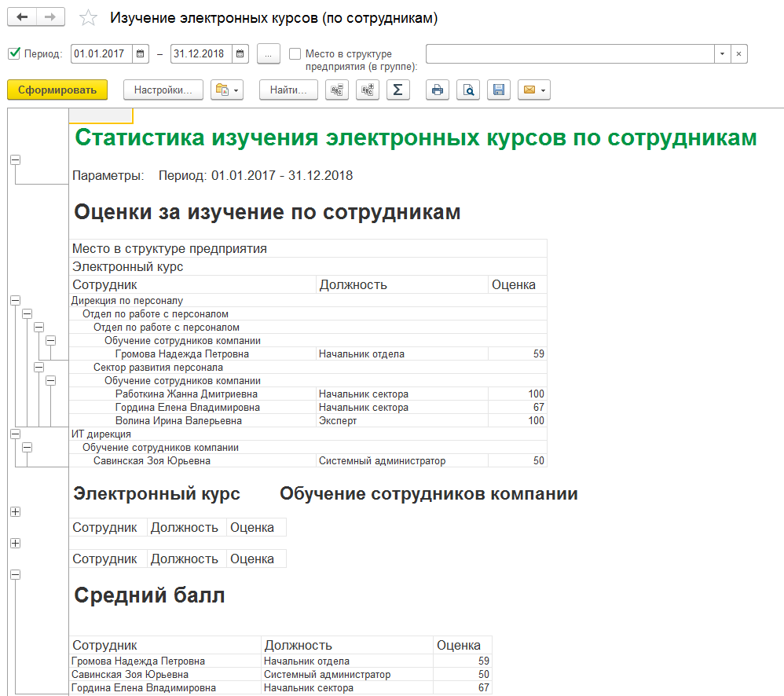Collapse the Средний балл section
Viewport: 784px width, 696px height.
(x=14, y=574)
